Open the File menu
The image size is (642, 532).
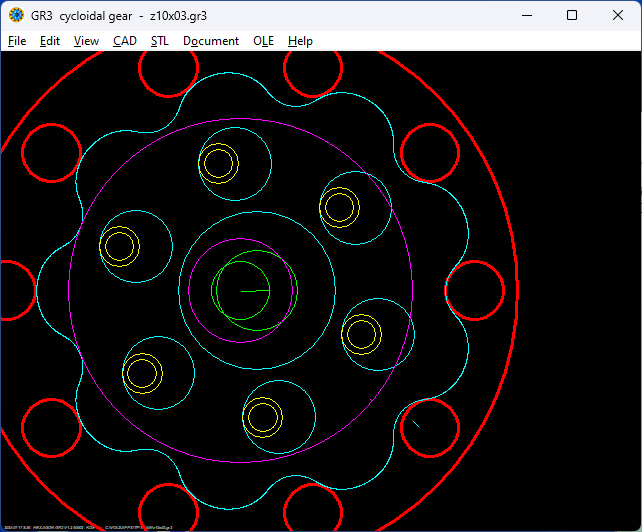[17, 41]
